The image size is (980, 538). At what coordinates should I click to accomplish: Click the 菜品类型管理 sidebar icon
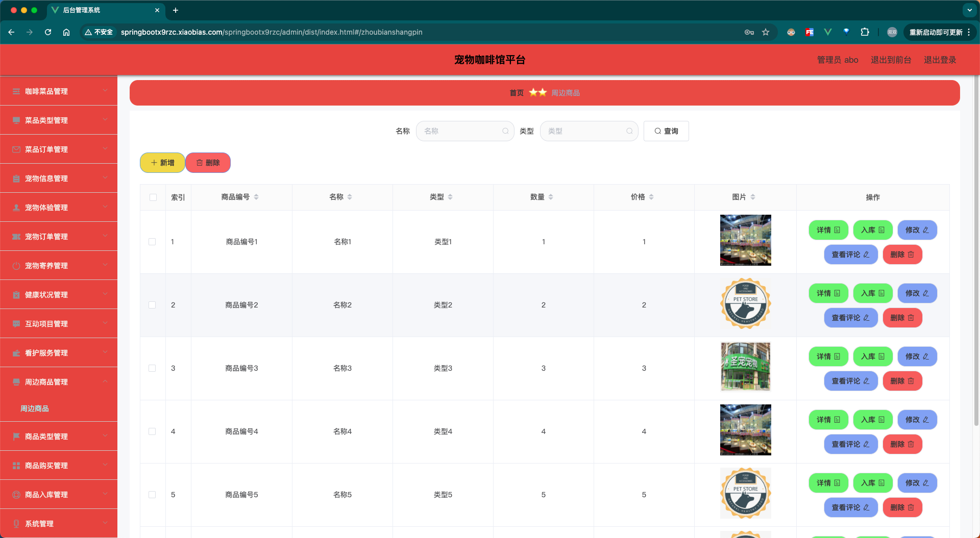pyautogui.click(x=16, y=120)
